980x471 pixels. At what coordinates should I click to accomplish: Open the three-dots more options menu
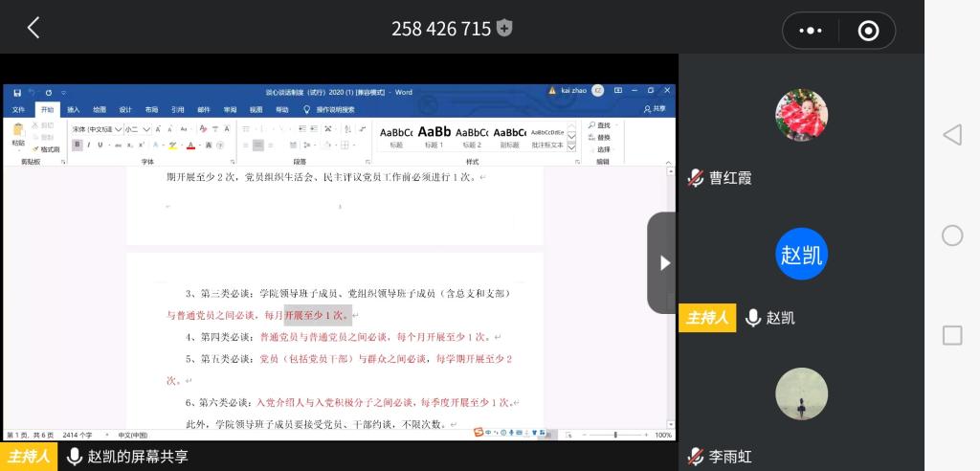[811, 31]
